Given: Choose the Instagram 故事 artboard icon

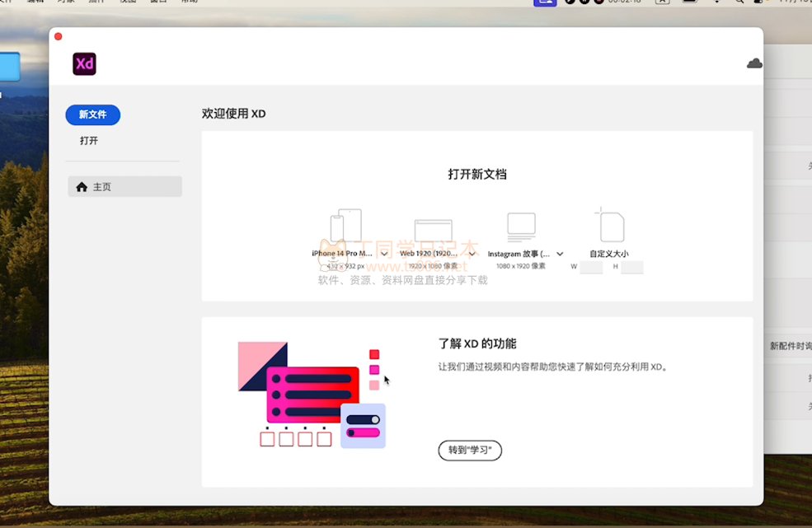Looking at the screenshot, I should (x=521, y=226).
